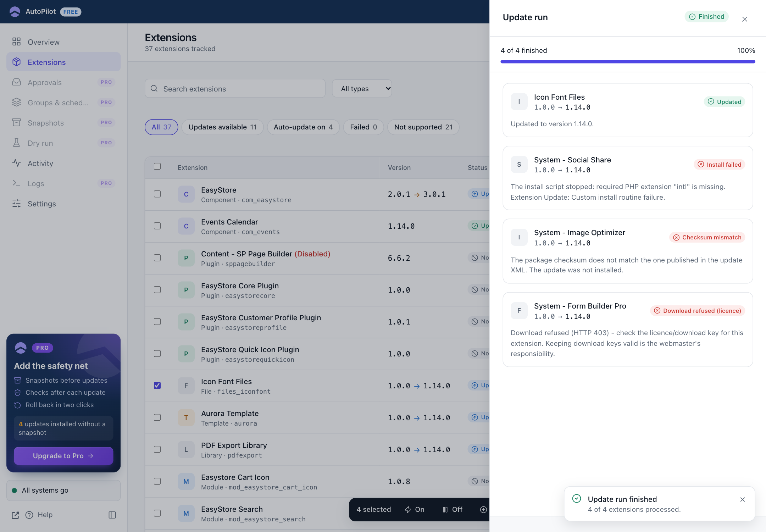
Task: Switch to Updates available filter tab
Action: pyautogui.click(x=222, y=127)
